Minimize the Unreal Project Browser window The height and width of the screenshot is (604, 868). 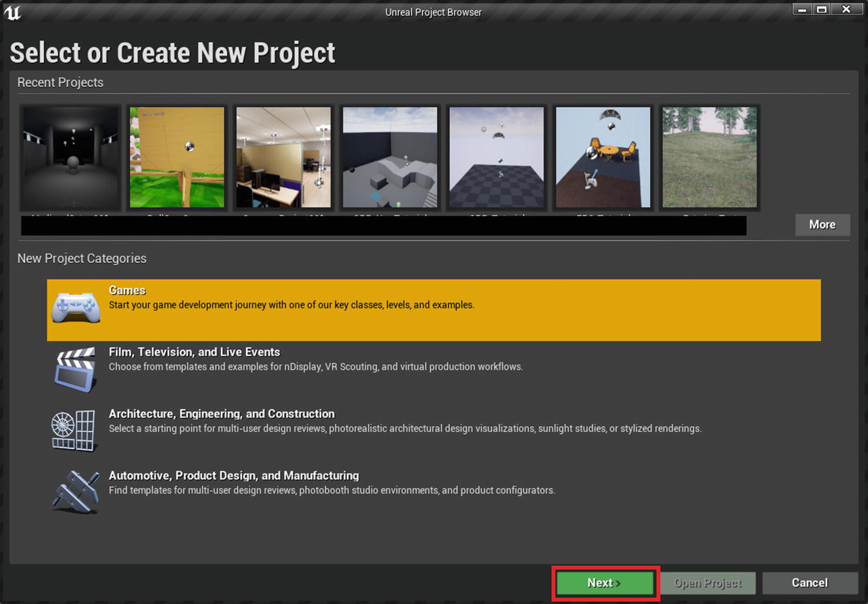(x=802, y=9)
